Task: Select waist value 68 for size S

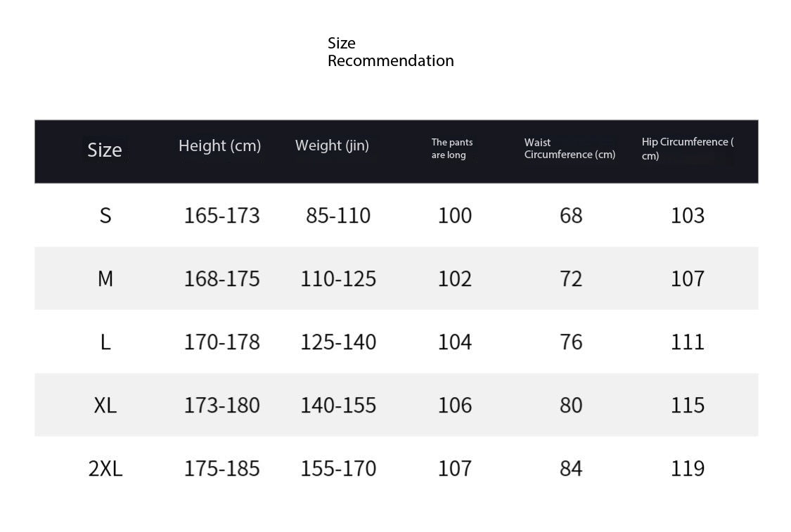Action: click(571, 215)
